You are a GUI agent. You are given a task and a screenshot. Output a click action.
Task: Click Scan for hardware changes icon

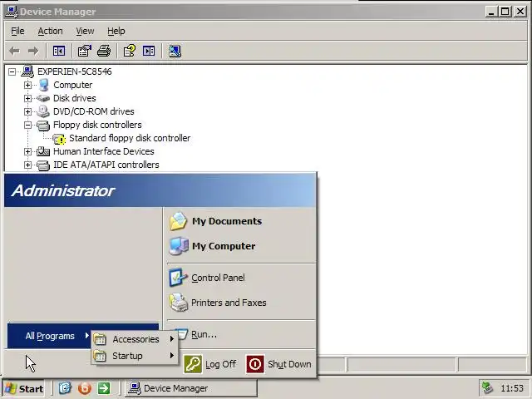coord(175,52)
